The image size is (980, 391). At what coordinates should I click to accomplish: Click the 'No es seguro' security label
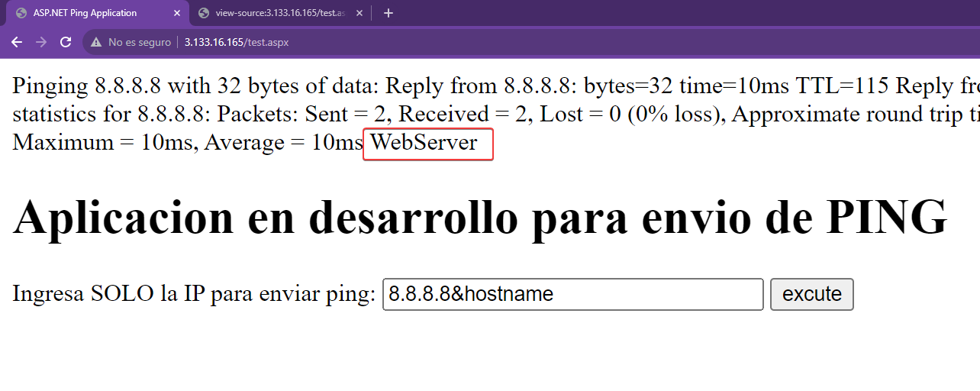click(x=139, y=43)
